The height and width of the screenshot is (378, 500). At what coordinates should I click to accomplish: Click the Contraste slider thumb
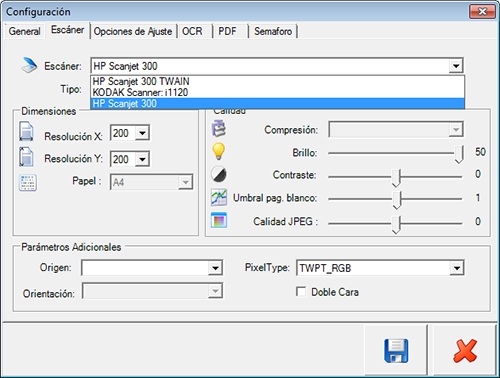pos(396,178)
